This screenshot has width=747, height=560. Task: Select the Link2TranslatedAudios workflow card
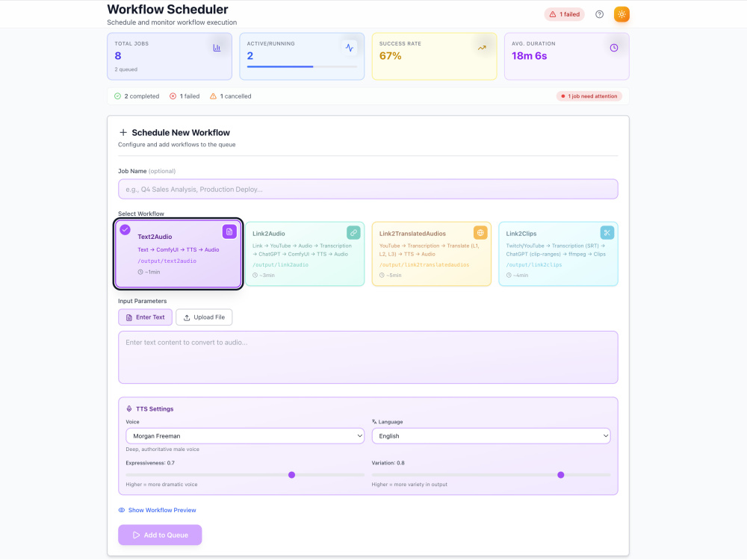click(432, 254)
